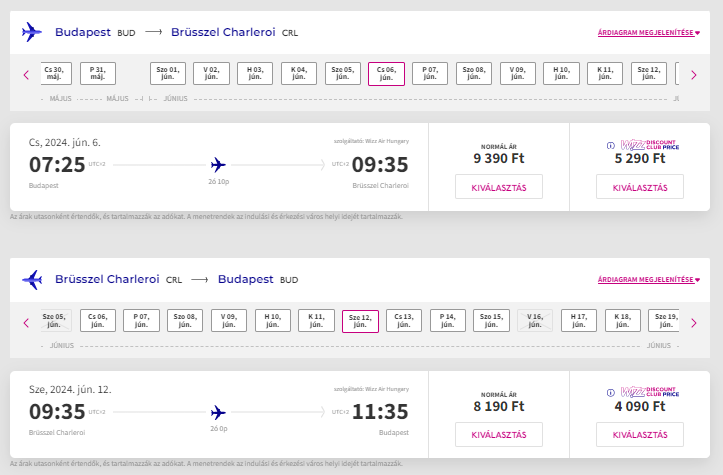Screen dimensions: 723x475
Task: Show earlier return dates with left arrow
Action: pyautogui.click(x=26, y=323)
